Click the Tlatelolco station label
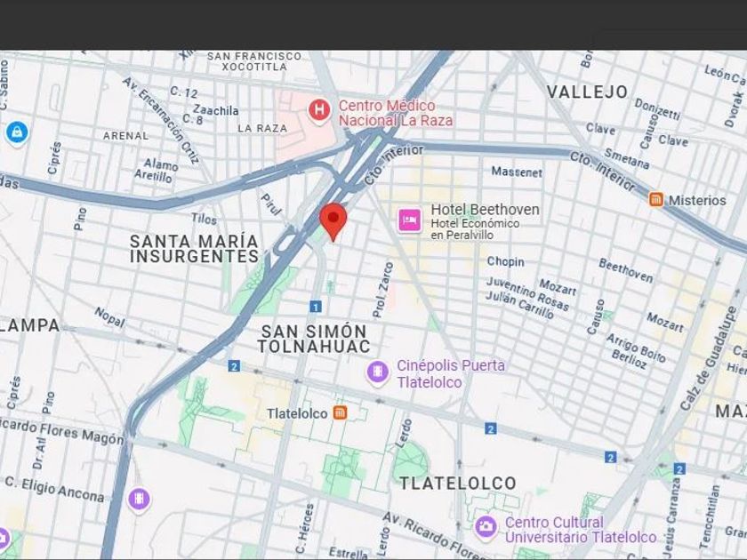The image size is (747, 560). pyautogui.click(x=297, y=414)
